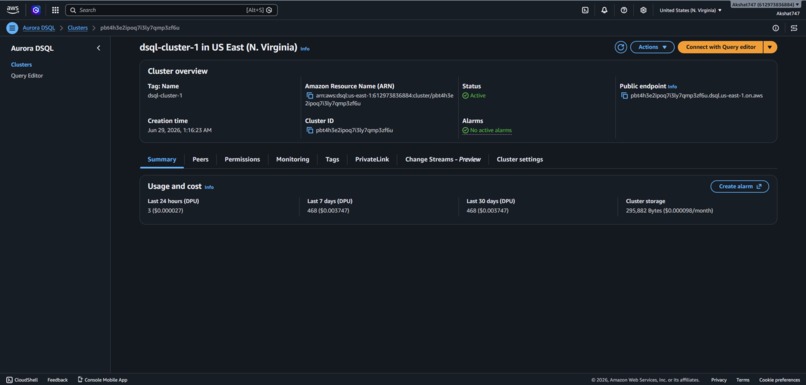This screenshot has height=385, width=806.
Task: Open the Amazon Q assistant icon
Action: pyautogui.click(x=35, y=10)
